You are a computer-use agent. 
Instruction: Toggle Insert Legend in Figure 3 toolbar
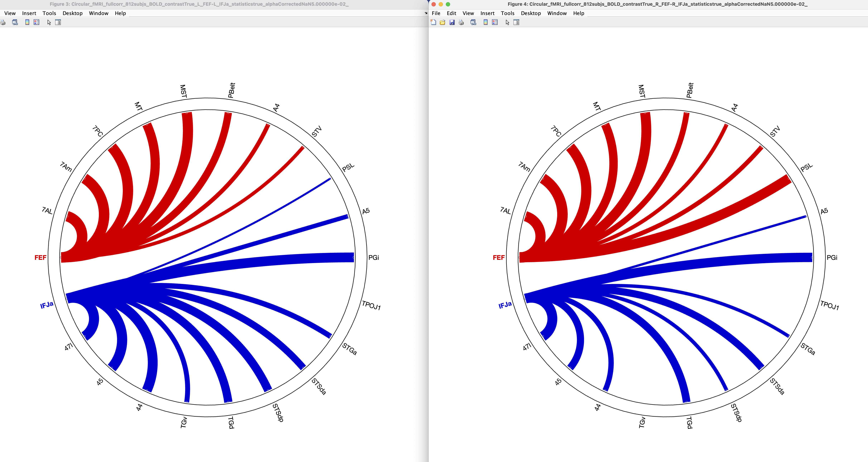pyautogui.click(x=36, y=22)
